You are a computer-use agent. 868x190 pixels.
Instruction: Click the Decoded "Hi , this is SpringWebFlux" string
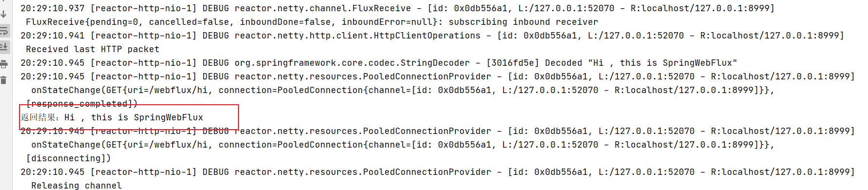pos(641,63)
